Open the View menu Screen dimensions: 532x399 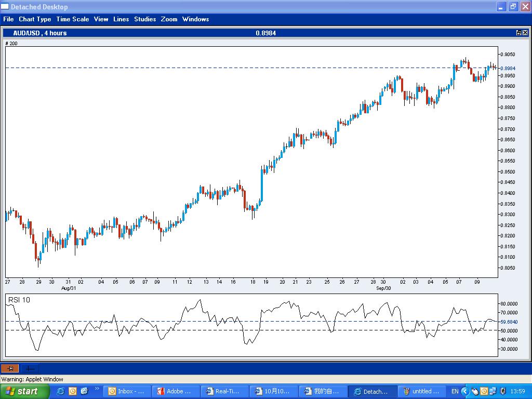point(101,19)
